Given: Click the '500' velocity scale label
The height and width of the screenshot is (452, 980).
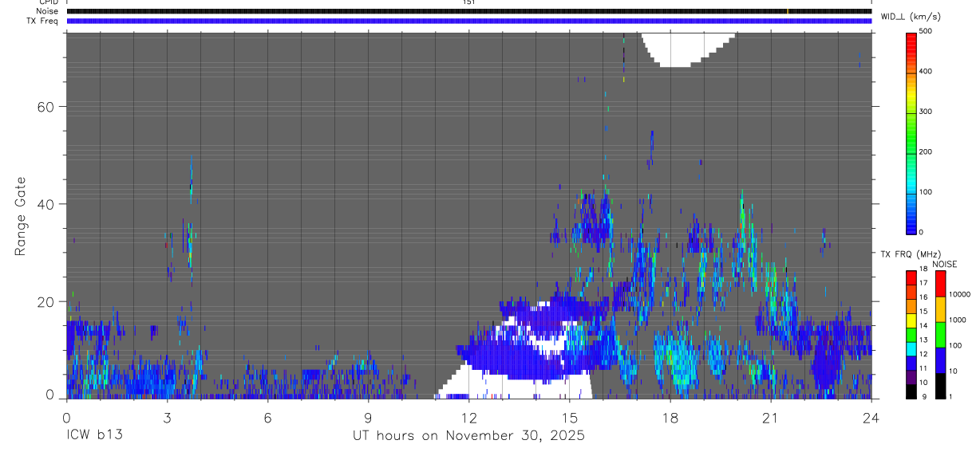Looking at the screenshot, I should tap(926, 31).
